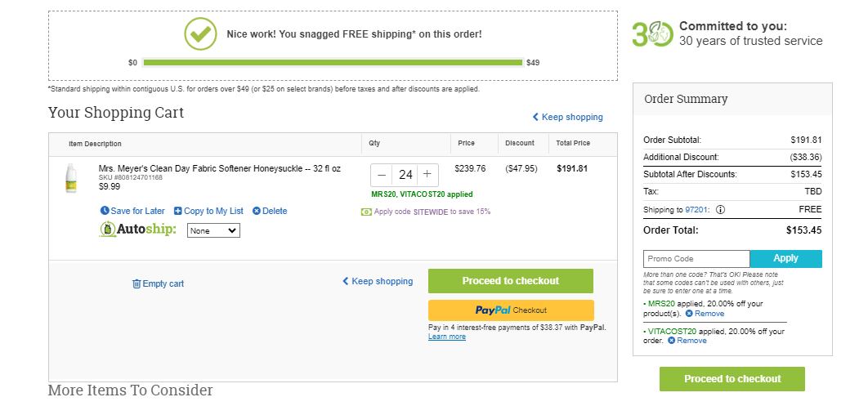Decrease quantity with minus button

click(382, 175)
